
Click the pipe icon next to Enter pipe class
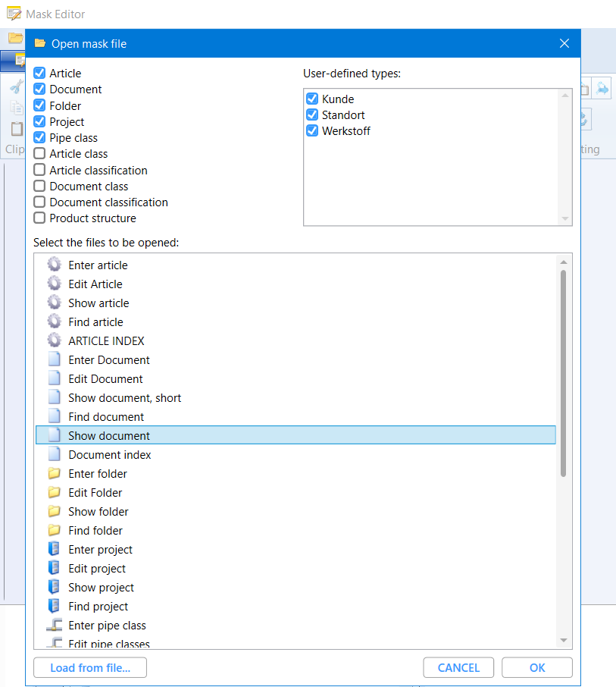pyautogui.click(x=54, y=625)
